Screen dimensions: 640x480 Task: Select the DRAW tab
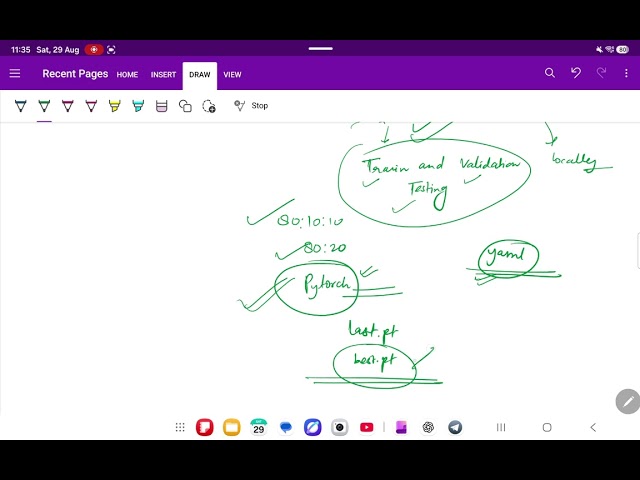(x=200, y=75)
